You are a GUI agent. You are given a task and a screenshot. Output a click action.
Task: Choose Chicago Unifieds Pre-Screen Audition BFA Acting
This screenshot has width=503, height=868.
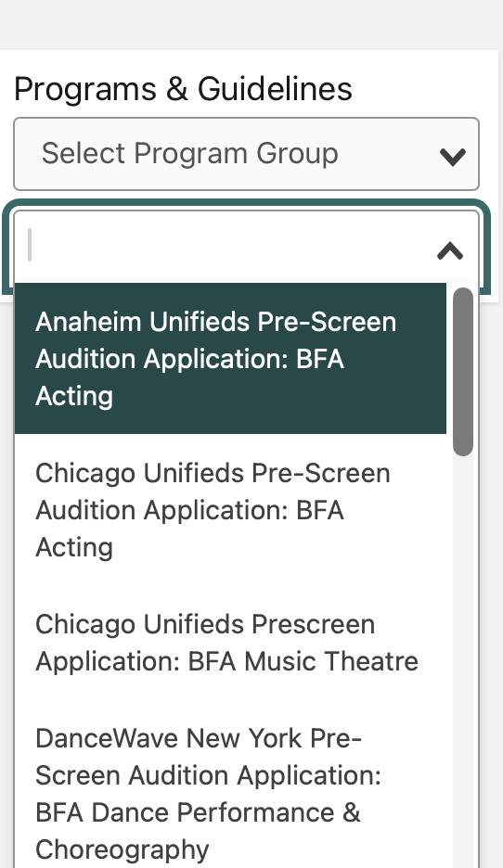tap(230, 509)
